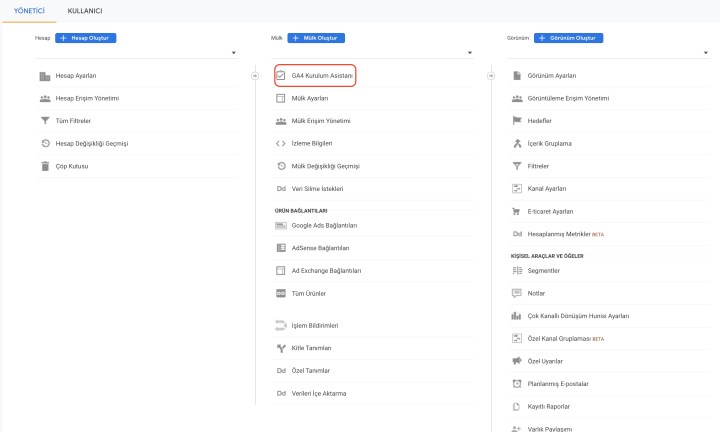Click the Veri Silme İstekleri Dd icon
The image size is (720, 432).
tap(281, 189)
